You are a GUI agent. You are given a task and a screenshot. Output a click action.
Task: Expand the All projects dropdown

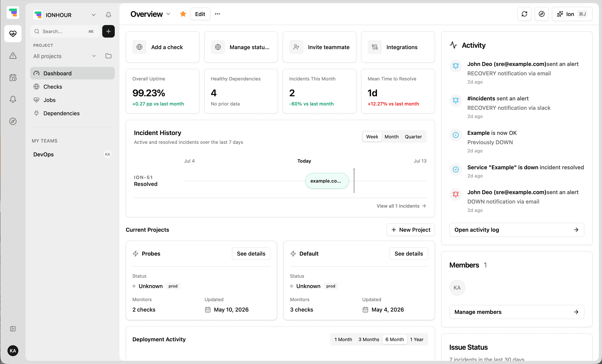(x=94, y=56)
